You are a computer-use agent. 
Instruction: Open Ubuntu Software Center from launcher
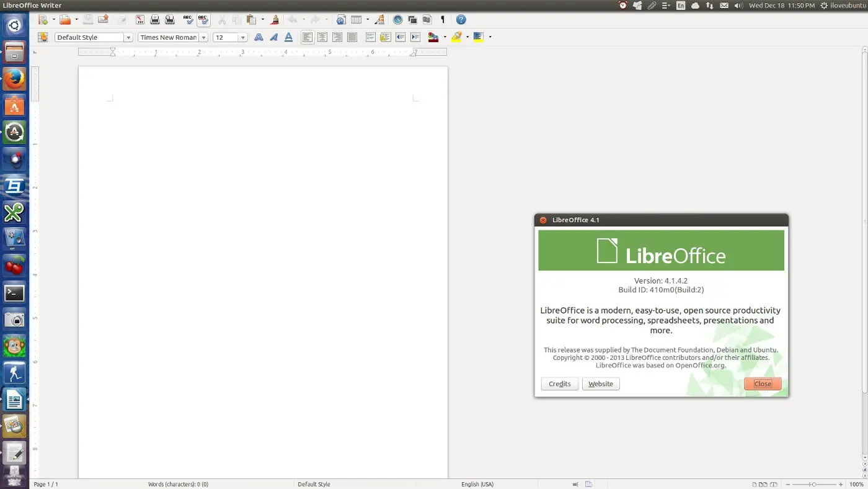tap(14, 106)
